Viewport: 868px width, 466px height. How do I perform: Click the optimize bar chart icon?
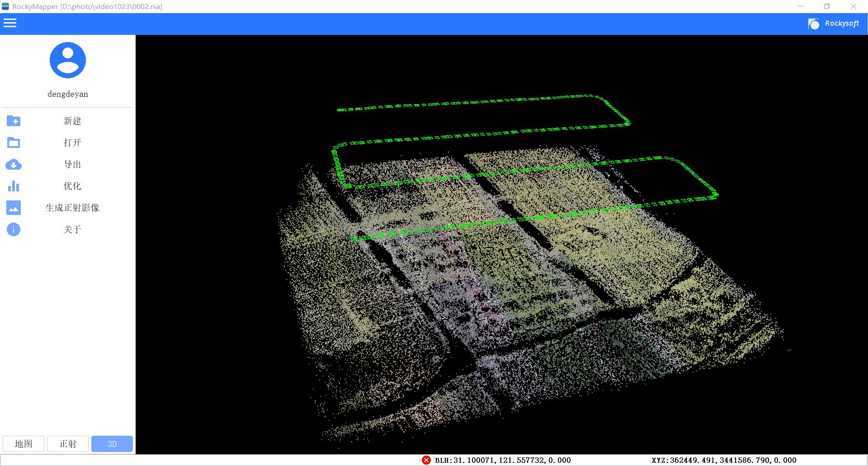click(x=14, y=186)
